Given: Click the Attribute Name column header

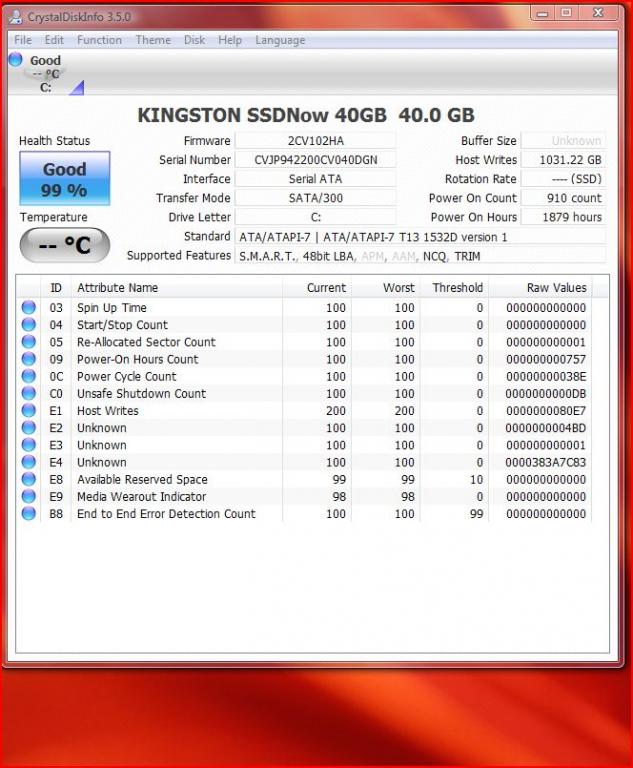Looking at the screenshot, I should pyautogui.click(x=177, y=288).
